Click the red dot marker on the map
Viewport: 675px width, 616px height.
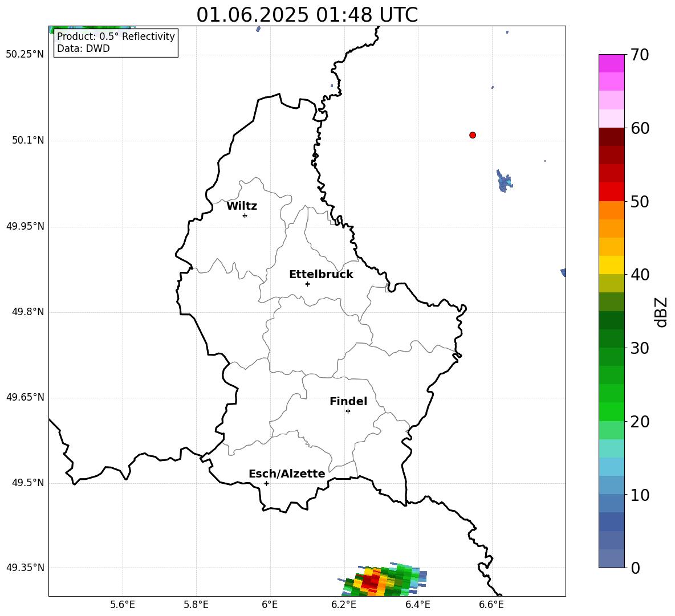click(473, 135)
